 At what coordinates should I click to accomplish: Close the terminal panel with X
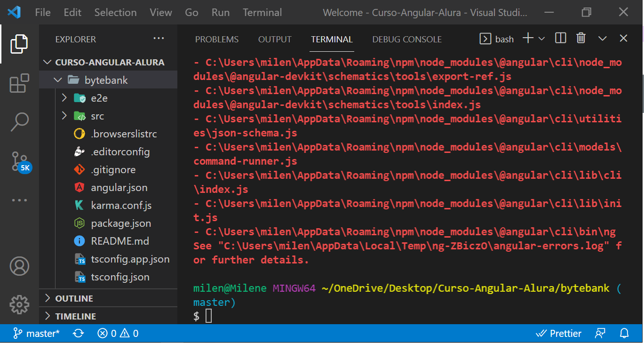pyautogui.click(x=623, y=39)
